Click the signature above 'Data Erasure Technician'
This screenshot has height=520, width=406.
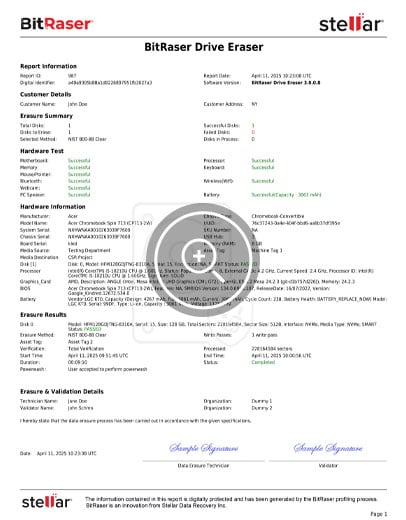tap(203, 448)
